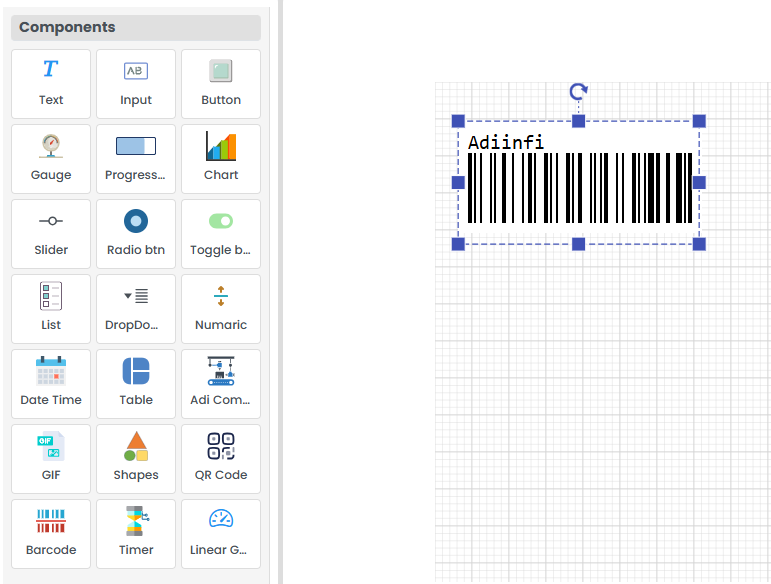This screenshot has height=584, width=771.
Task: Click the rotate handle above the barcode
Action: 579,91
